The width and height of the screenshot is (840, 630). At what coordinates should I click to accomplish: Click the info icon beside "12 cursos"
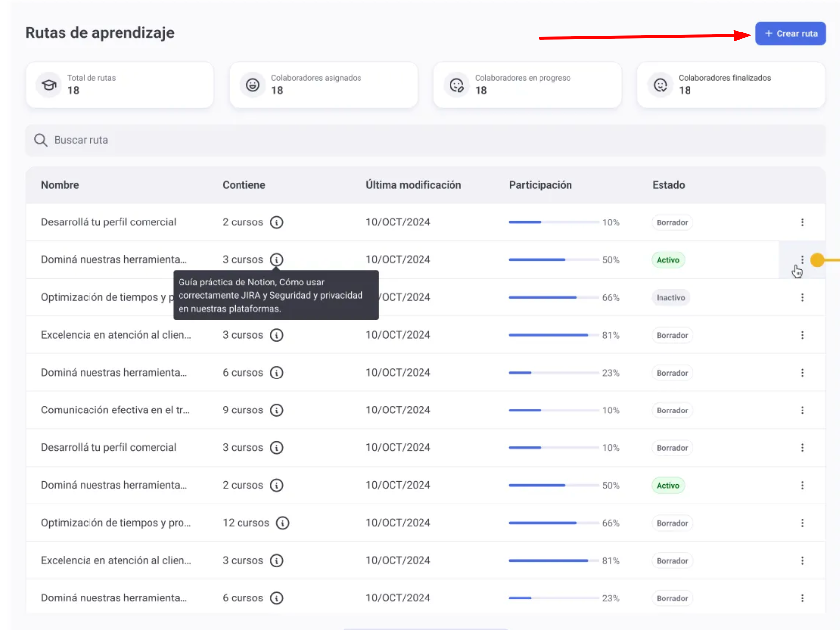[x=282, y=523]
